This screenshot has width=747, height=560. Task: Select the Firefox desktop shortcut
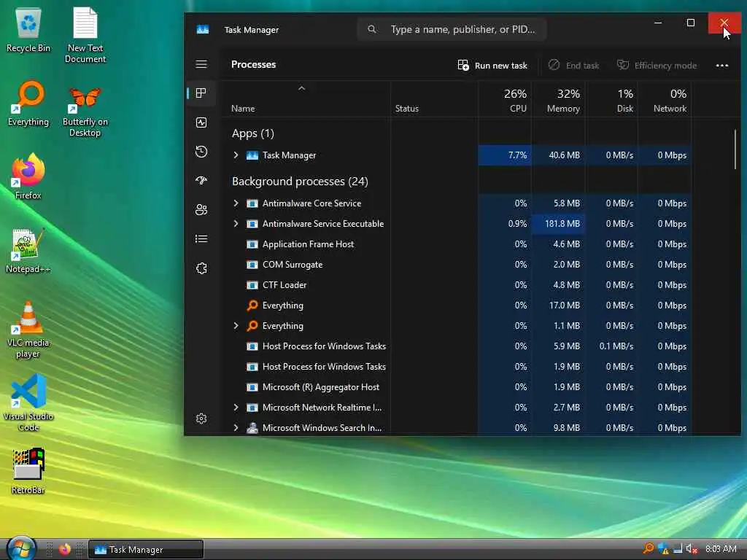28,176
